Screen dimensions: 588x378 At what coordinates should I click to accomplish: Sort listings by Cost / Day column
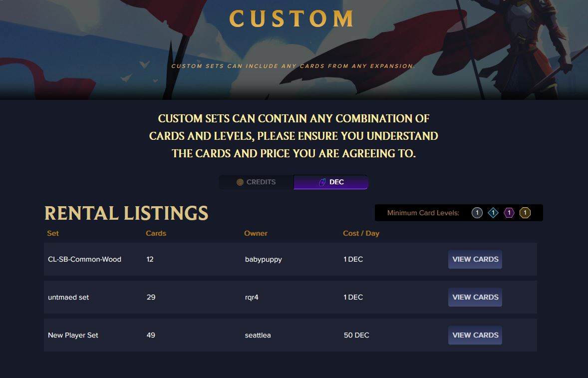(361, 233)
